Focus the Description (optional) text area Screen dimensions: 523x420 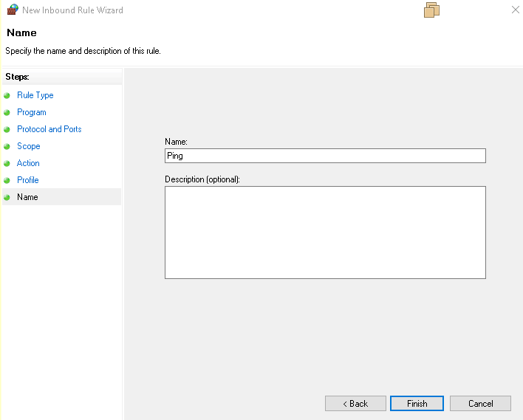325,233
